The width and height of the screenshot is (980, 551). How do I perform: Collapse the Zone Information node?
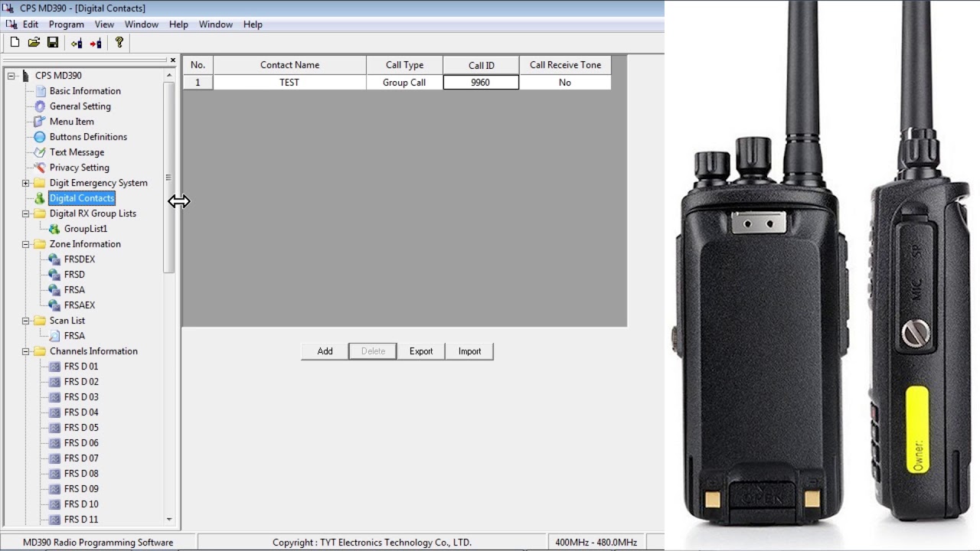point(25,244)
